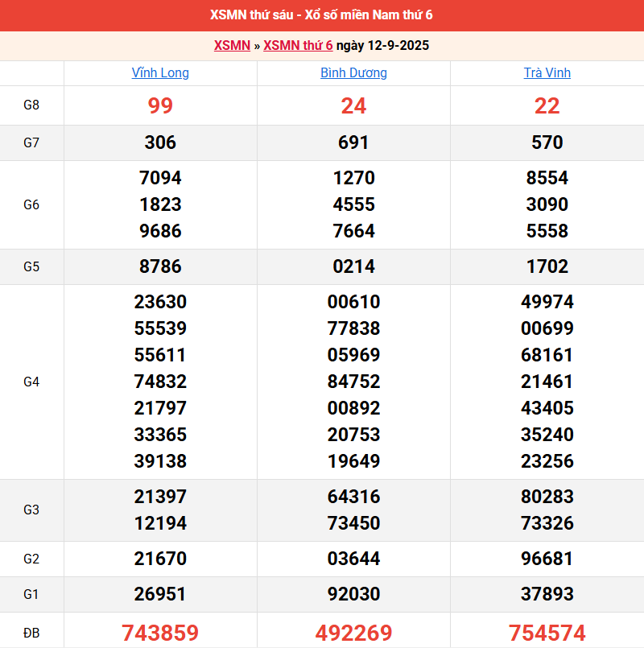Select the date text ngày 12-9-2025

click(x=382, y=45)
